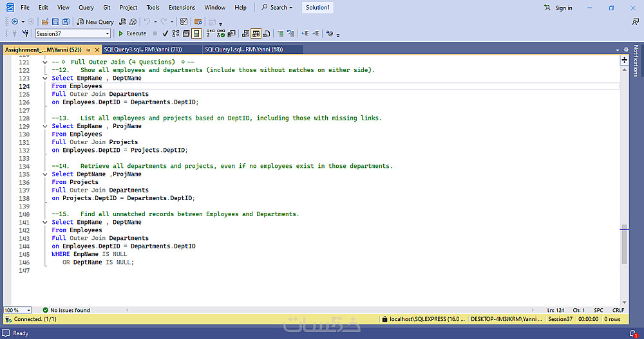Image resolution: width=644 pixels, height=339 pixels.
Task: Close the Assignment query tab
Action: [97, 50]
